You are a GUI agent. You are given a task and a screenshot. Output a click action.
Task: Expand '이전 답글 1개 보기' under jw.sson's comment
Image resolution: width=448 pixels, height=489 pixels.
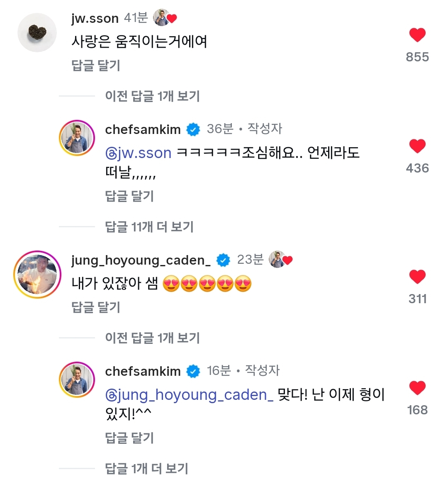tap(152, 96)
